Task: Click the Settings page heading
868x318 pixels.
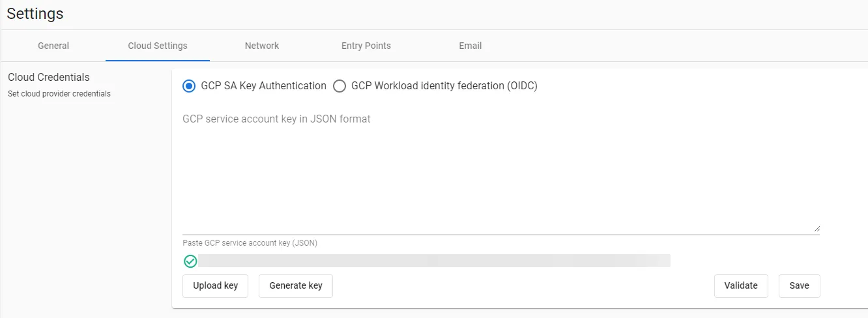Action: (35, 13)
